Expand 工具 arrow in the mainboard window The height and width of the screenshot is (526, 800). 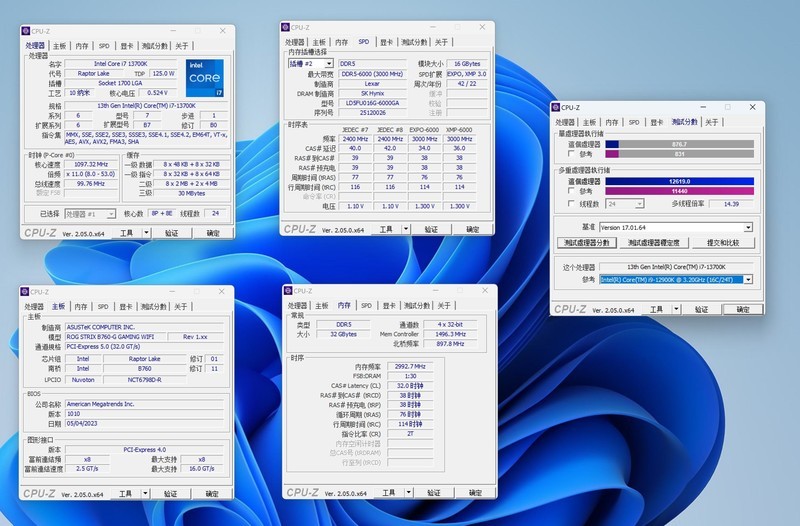pos(145,494)
